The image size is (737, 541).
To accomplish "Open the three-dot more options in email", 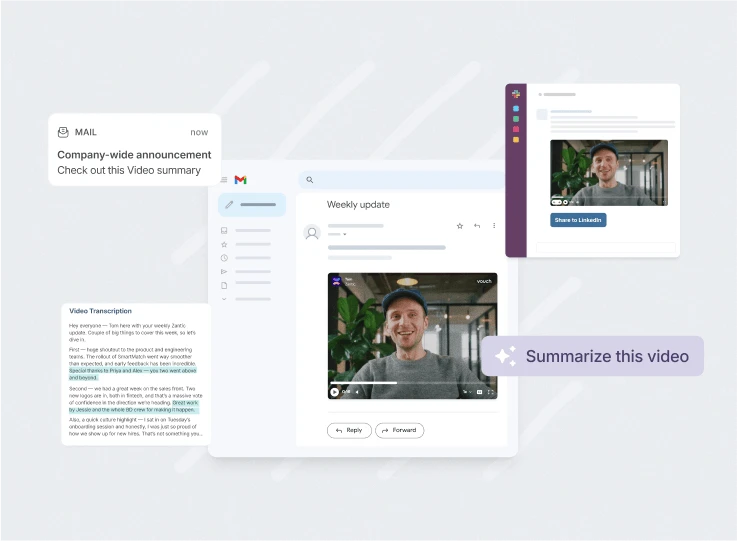I will pos(494,226).
